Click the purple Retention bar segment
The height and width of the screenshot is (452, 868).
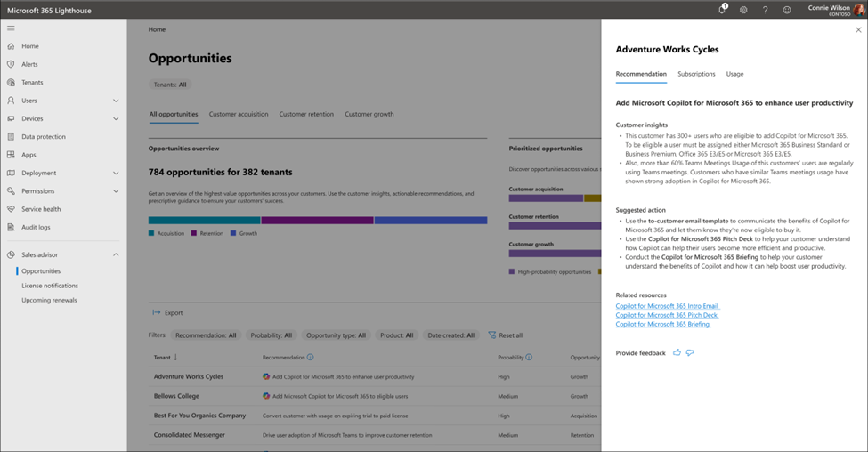click(317, 220)
